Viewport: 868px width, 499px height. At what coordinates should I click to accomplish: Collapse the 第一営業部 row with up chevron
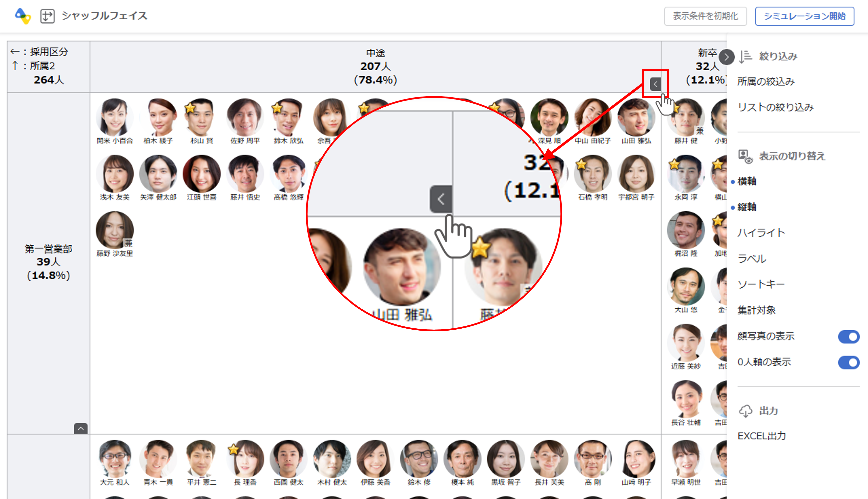pos(81,428)
